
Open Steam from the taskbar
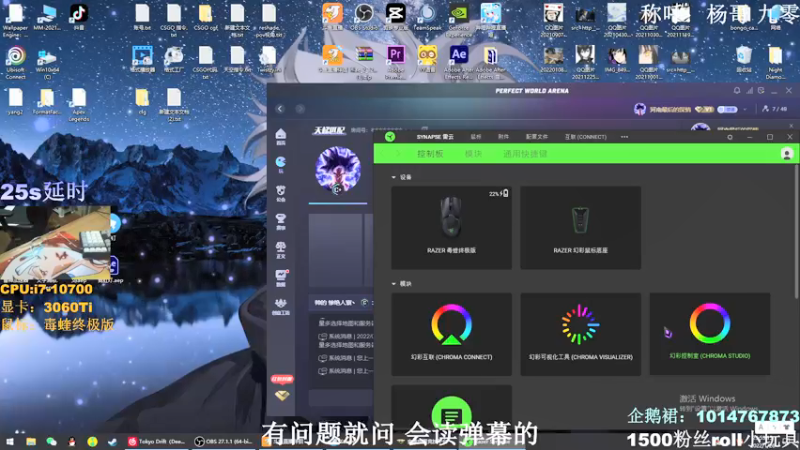[112, 441]
